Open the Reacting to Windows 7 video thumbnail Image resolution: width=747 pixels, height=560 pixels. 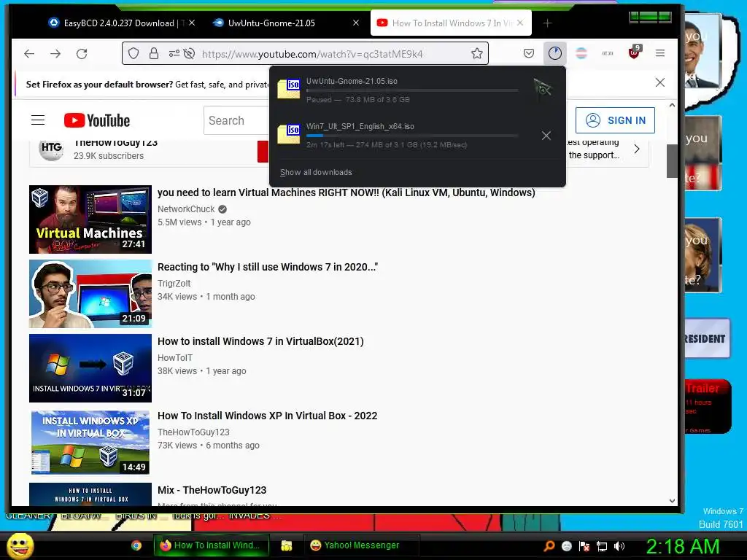pyautogui.click(x=90, y=294)
